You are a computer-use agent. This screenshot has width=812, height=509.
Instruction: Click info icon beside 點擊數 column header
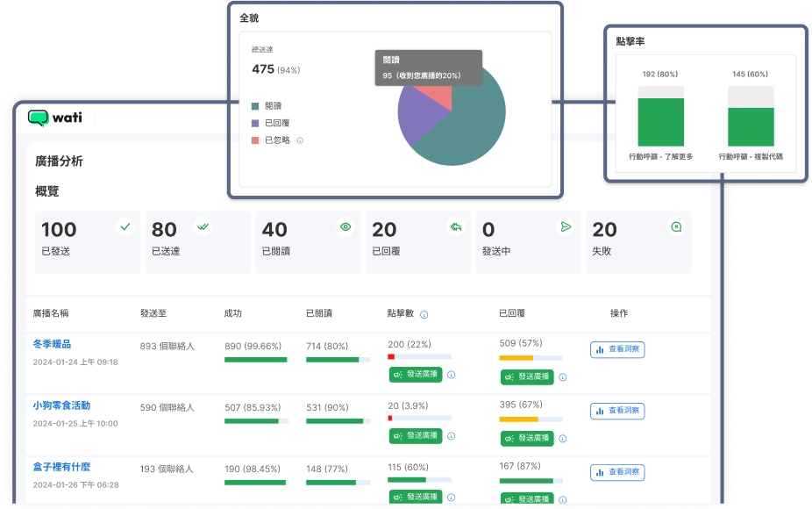pos(424,314)
